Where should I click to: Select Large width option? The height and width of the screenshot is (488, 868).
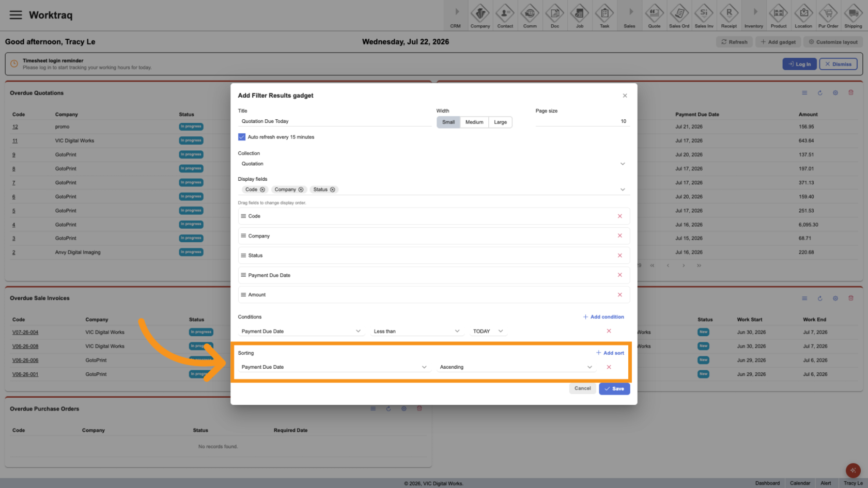pos(500,122)
